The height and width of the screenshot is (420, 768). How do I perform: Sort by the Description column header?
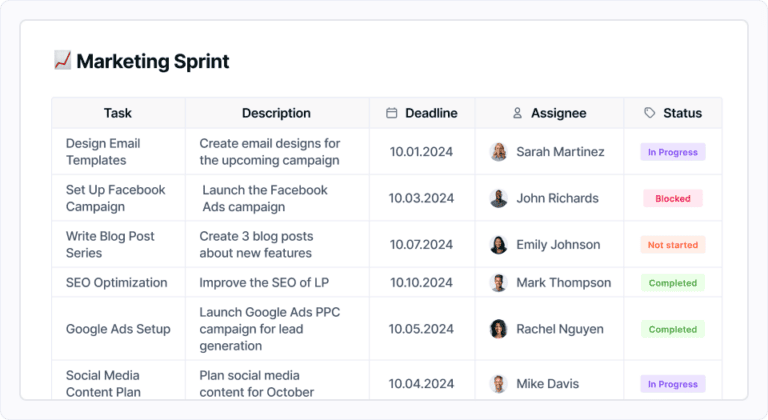(276, 113)
